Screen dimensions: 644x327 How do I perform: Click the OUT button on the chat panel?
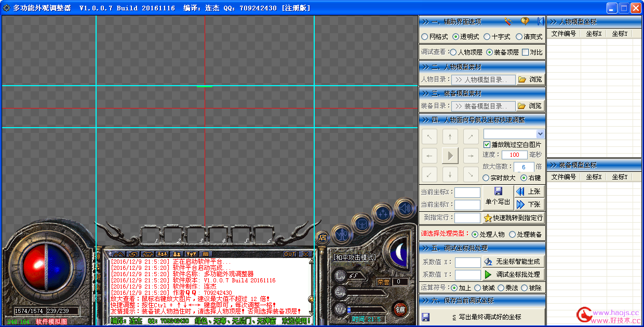point(290,254)
